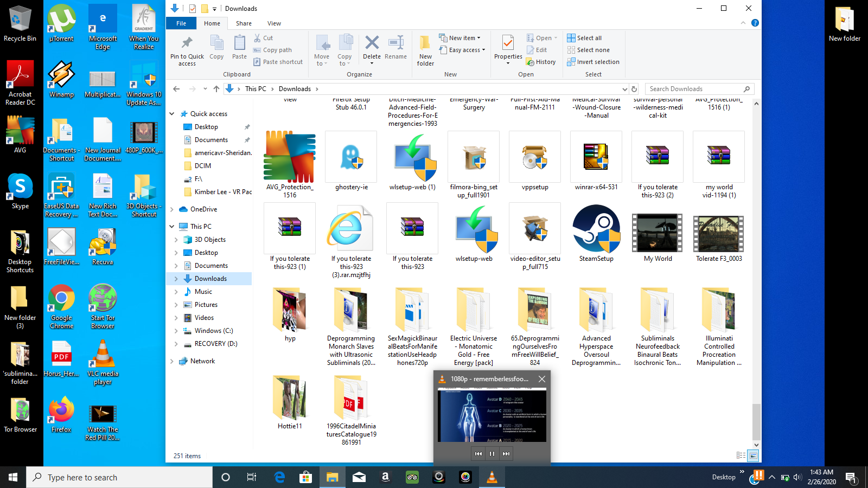Open the address bar history dropdown
Viewport: 868px width, 488px height.
(624, 89)
